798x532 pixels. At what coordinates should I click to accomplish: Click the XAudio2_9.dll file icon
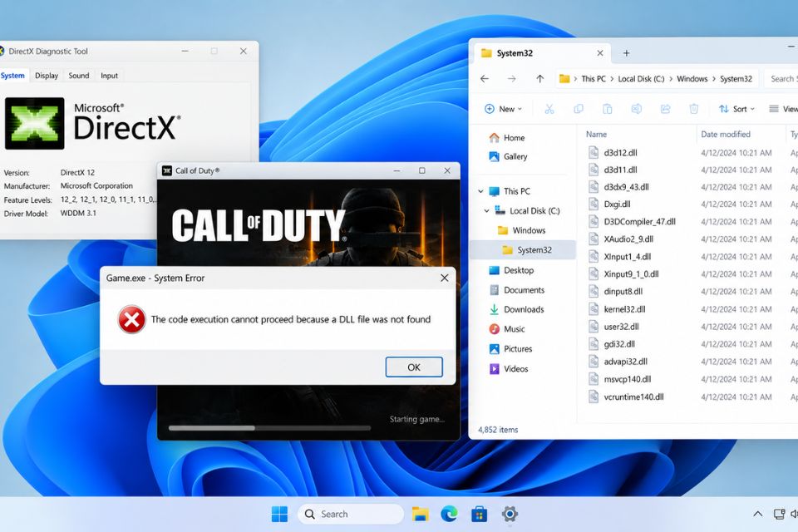[x=594, y=239]
